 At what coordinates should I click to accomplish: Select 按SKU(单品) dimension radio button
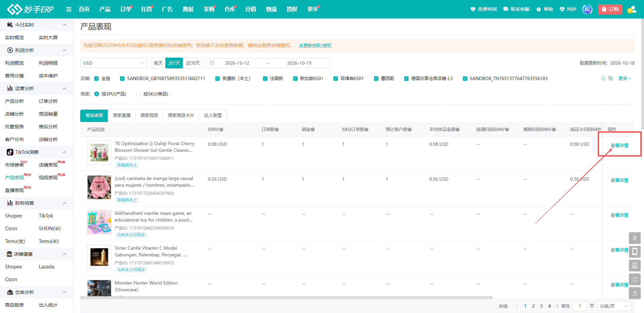pos(139,94)
